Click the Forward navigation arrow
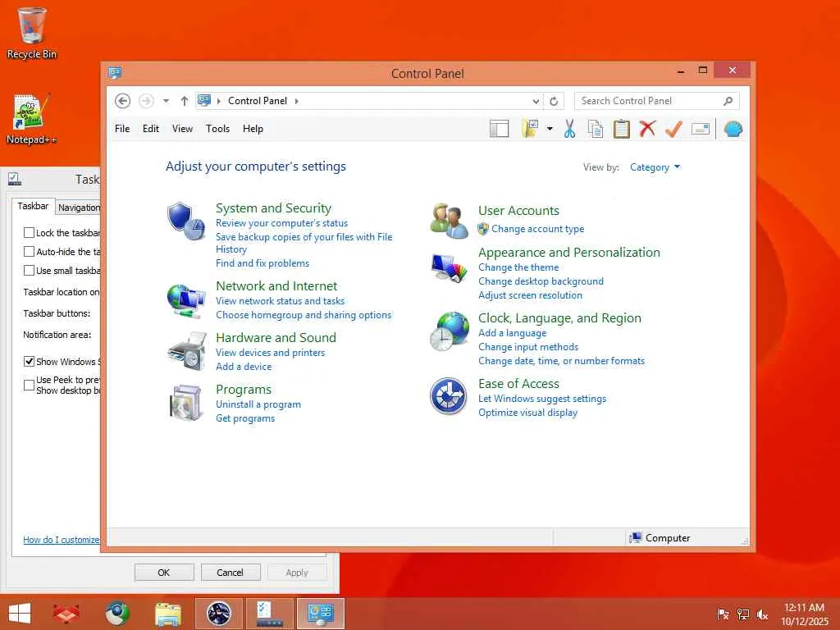The height and width of the screenshot is (630, 840). click(x=146, y=101)
